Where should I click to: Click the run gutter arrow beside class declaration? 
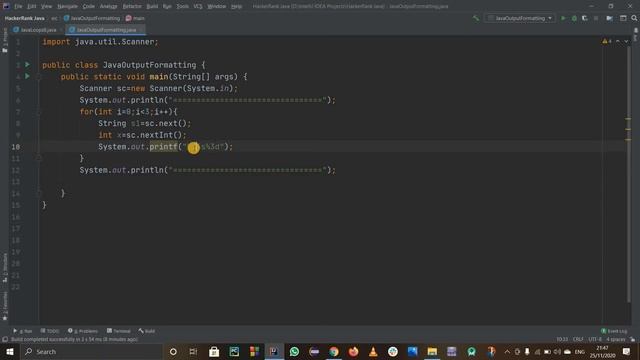(27, 64)
